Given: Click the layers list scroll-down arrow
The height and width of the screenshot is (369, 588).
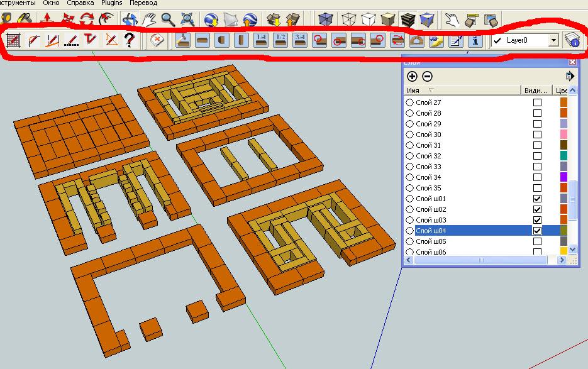Looking at the screenshot, I should click(572, 250).
